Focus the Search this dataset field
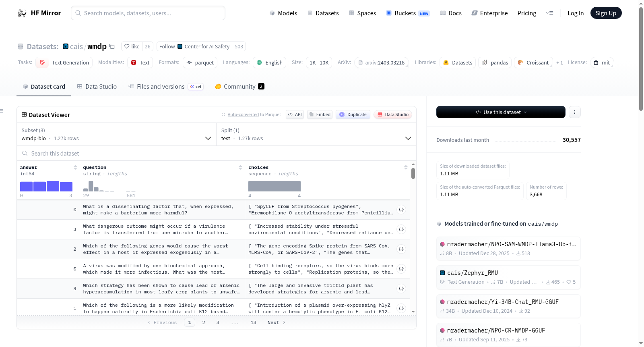The height and width of the screenshot is (347, 644). (217, 154)
